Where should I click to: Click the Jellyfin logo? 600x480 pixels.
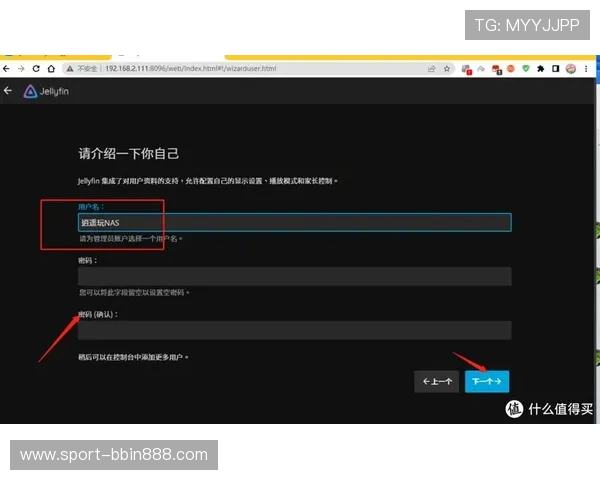46,91
